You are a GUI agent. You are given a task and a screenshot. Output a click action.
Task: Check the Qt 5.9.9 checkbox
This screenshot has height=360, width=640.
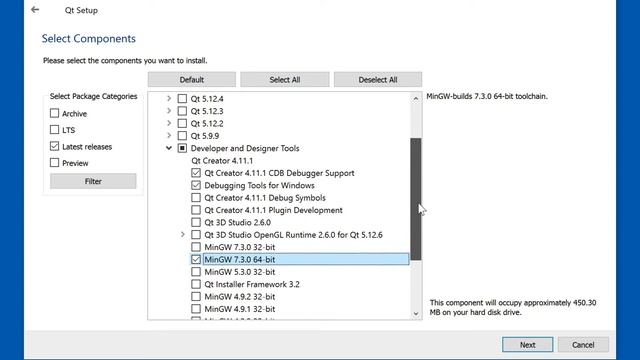coord(182,136)
